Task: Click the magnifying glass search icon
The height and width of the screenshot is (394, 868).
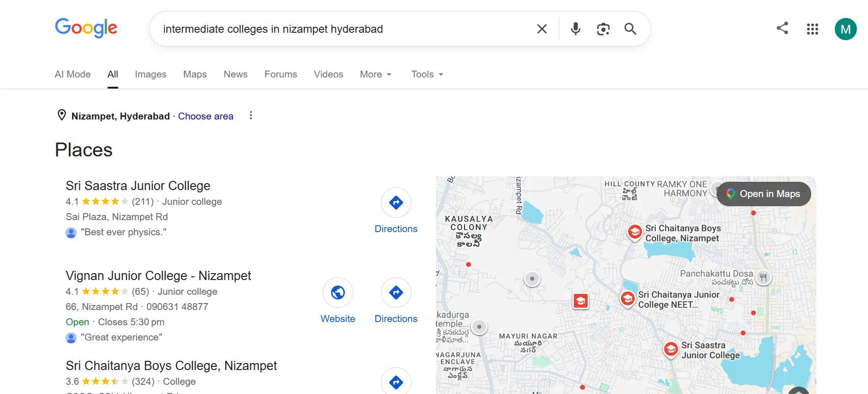Action: click(x=630, y=29)
